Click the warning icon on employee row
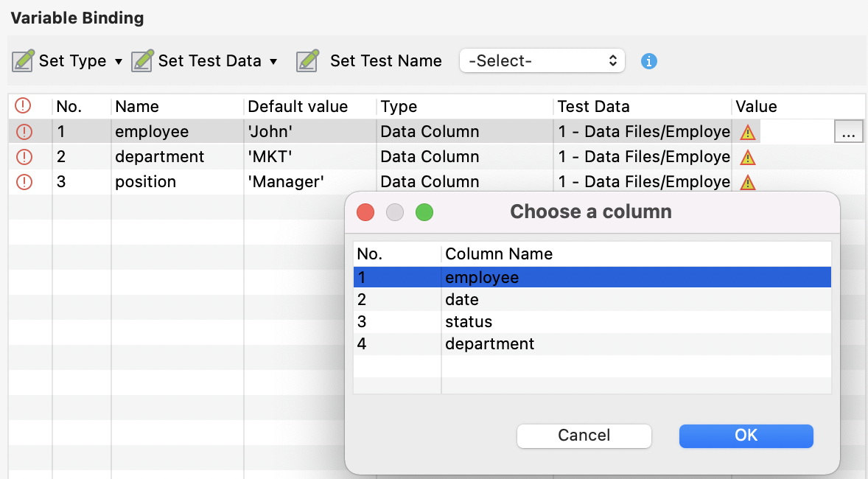The width and height of the screenshot is (868, 479). 747,131
